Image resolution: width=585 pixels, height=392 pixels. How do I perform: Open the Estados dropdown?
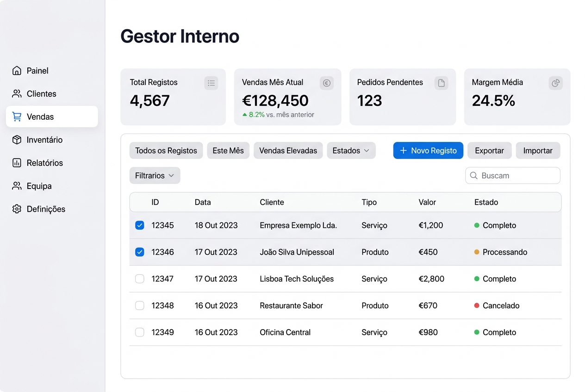point(351,150)
